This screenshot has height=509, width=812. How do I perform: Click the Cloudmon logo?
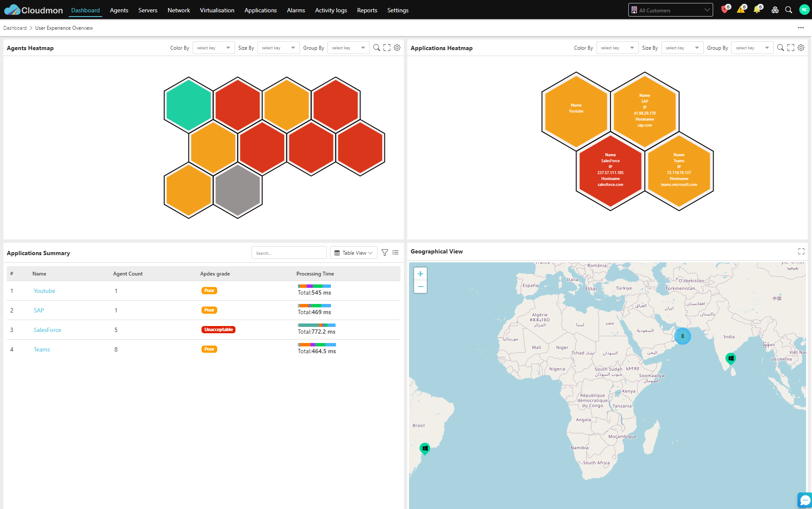point(34,10)
